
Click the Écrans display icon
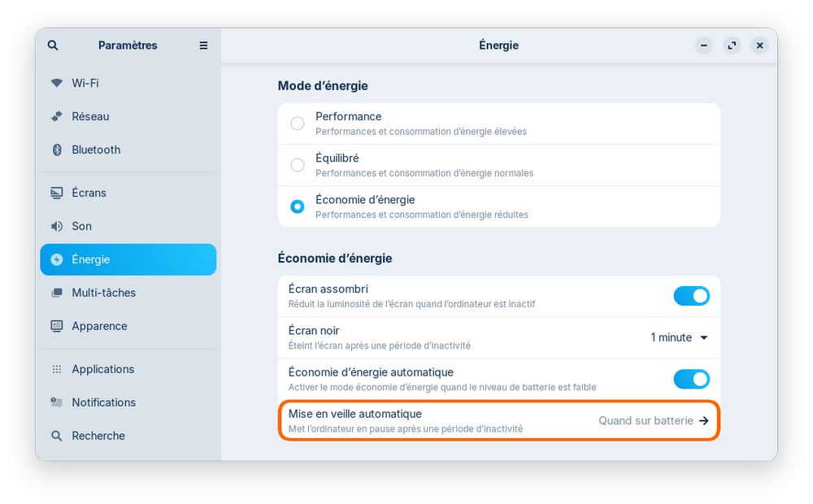pyautogui.click(x=57, y=193)
